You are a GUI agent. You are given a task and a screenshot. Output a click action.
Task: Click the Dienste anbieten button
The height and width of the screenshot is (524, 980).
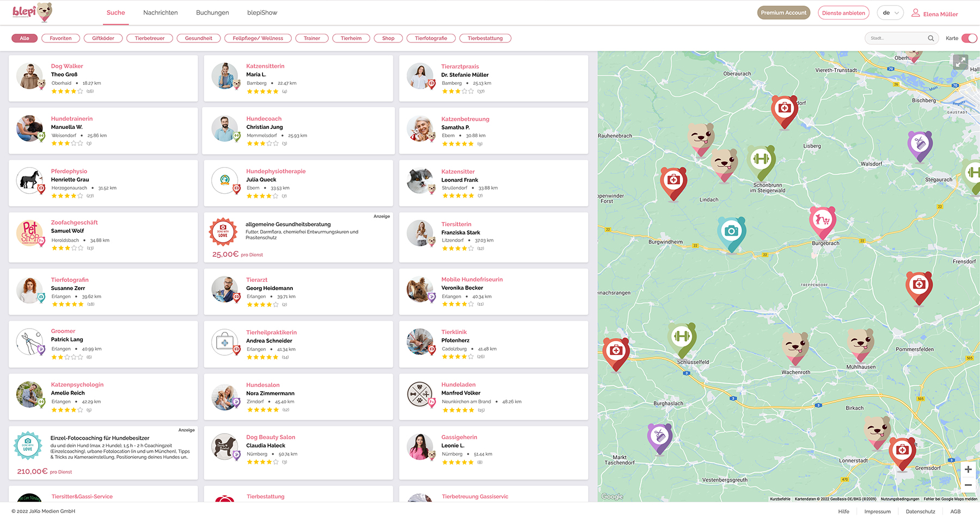[x=843, y=13]
